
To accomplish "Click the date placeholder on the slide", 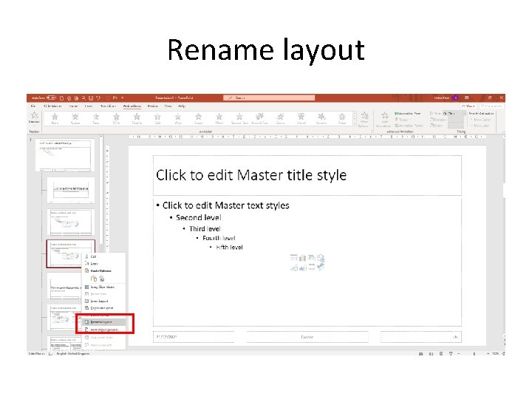I will pyautogui.click(x=194, y=337).
